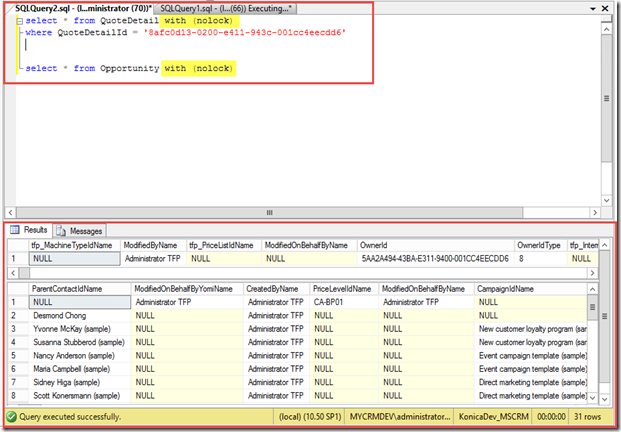Switch to the SQLQuery1.sql Executing tab
Viewport: 621px width, 432px height.
tap(225, 8)
